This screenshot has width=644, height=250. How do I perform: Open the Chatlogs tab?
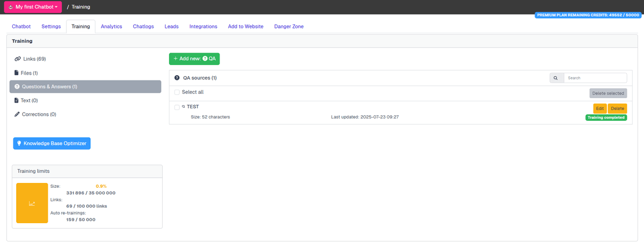(x=143, y=26)
